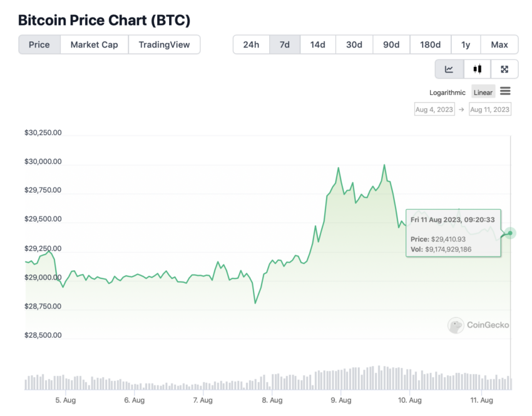This screenshot has height=416, width=532.
Task: Open the chart hamburger menu icon
Action: click(x=505, y=91)
